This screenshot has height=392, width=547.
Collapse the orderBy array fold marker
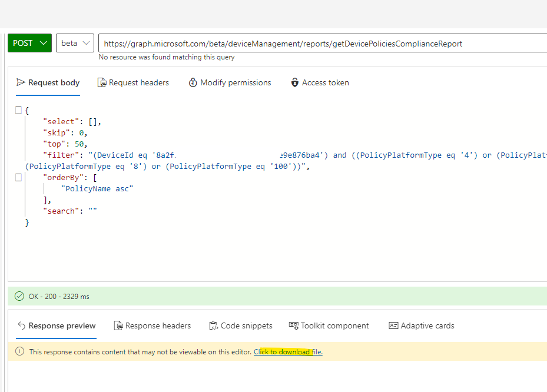click(x=18, y=178)
